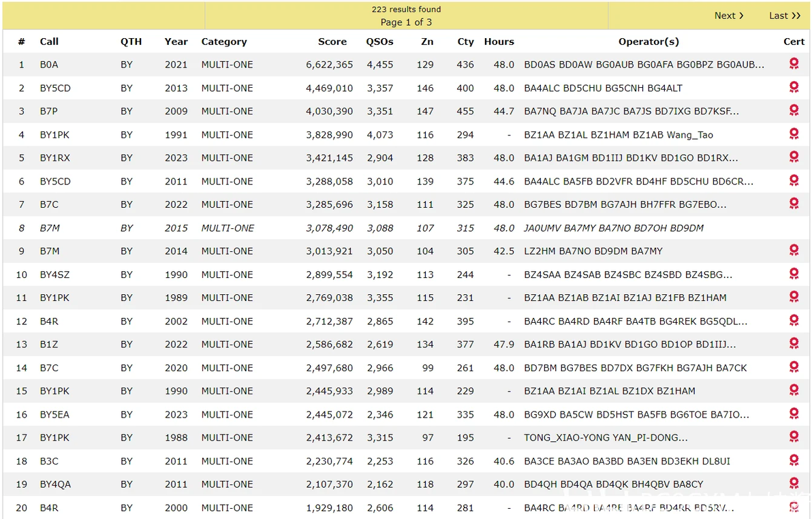Screen dimensions: 812x519
Task: Click the QSOs column header
Action: (379, 42)
